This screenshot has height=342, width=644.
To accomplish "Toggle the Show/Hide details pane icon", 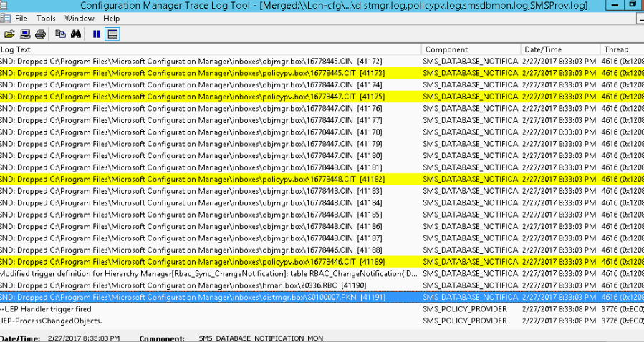I will (112, 34).
